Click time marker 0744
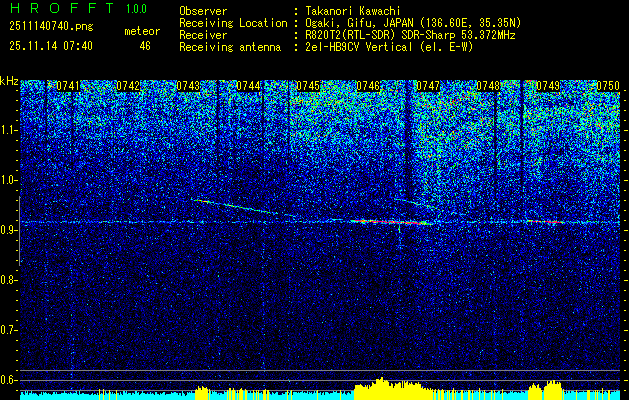The width and height of the screenshot is (629, 400). tap(248, 86)
